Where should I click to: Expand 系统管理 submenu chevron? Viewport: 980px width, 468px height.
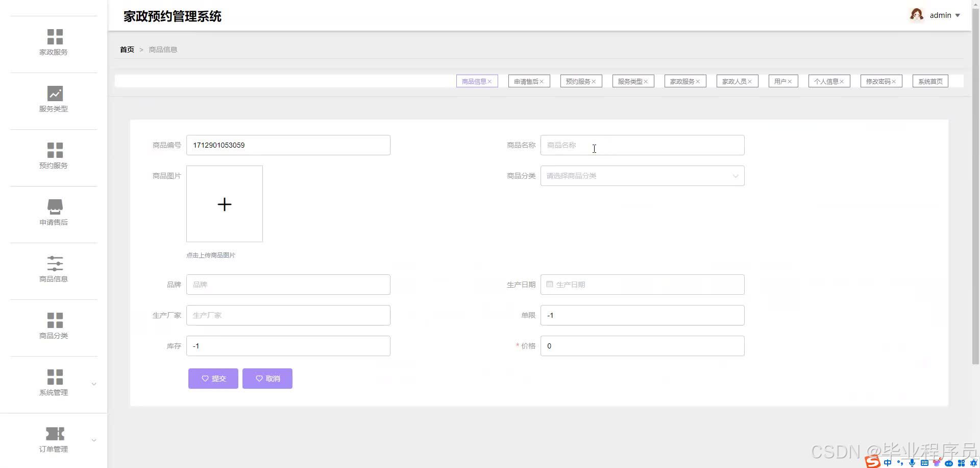click(94, 384)
